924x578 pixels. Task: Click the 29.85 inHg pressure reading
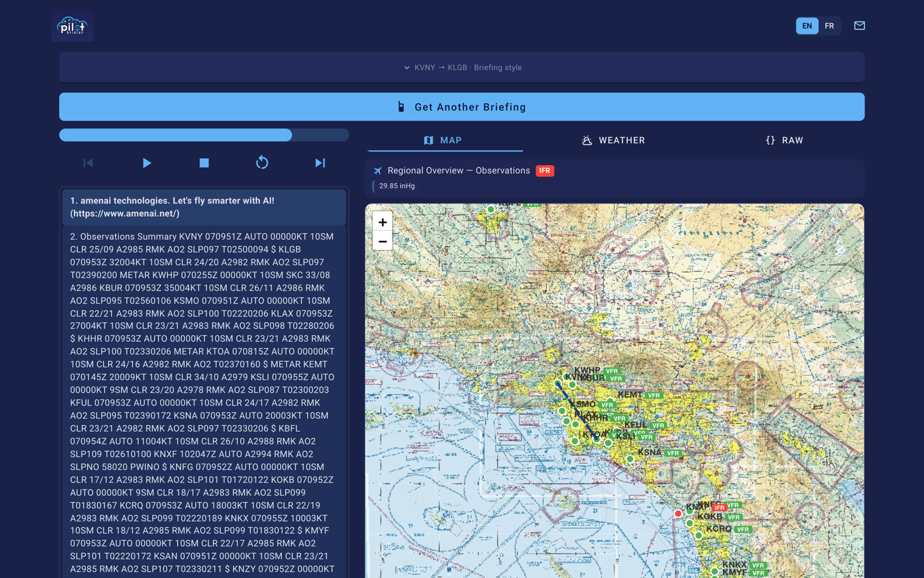[x=397, y=186]
